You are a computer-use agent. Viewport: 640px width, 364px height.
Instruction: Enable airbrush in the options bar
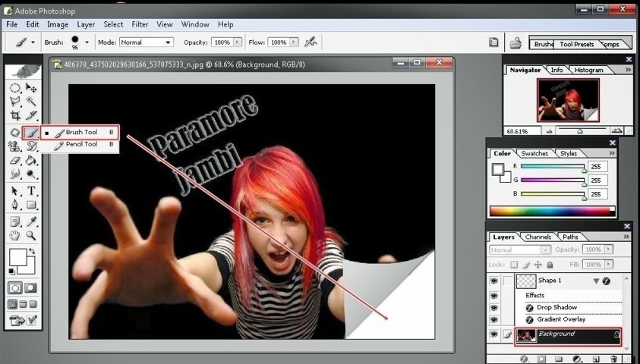[311, 42]
